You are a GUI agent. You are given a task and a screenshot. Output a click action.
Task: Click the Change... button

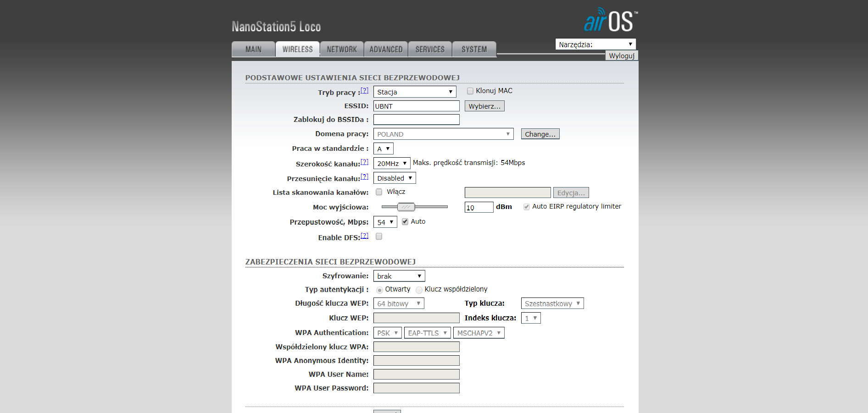point(540,134)
